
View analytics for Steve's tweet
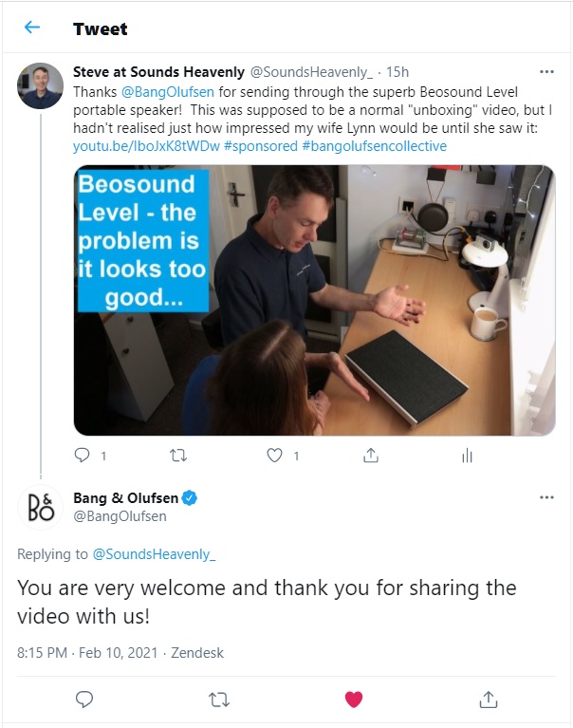tap(466, 456)
